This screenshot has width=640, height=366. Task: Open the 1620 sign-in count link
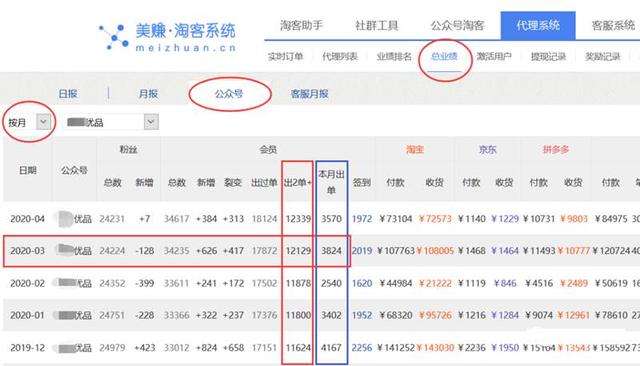(362, 283)
